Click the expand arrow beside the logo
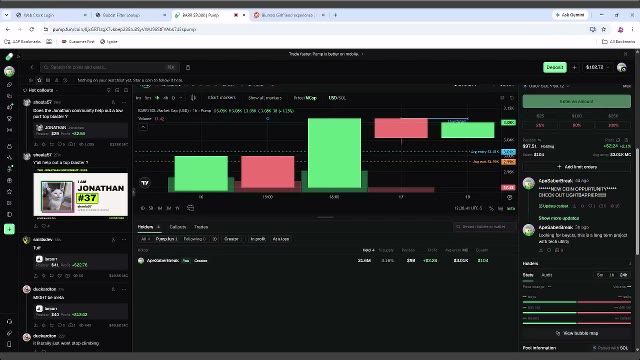640x360 pixels. [18, 56]
